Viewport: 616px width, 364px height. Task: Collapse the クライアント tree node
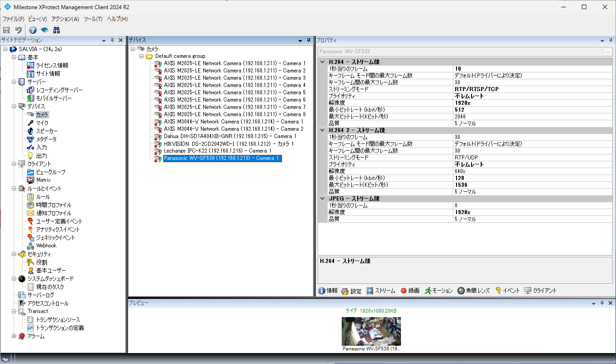(14, 164)
